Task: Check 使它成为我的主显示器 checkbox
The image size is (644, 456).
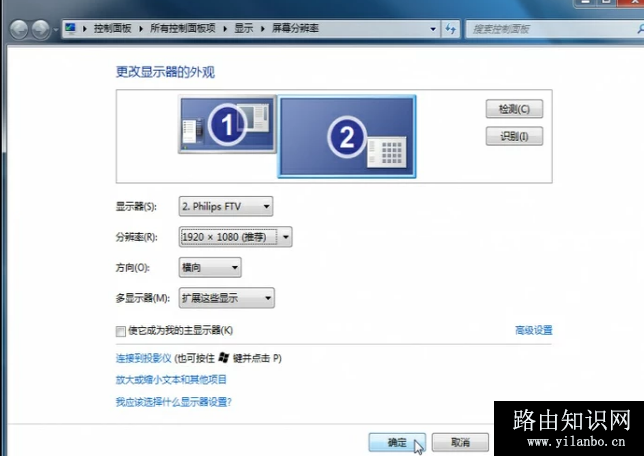Action: [x=121, y=331]
